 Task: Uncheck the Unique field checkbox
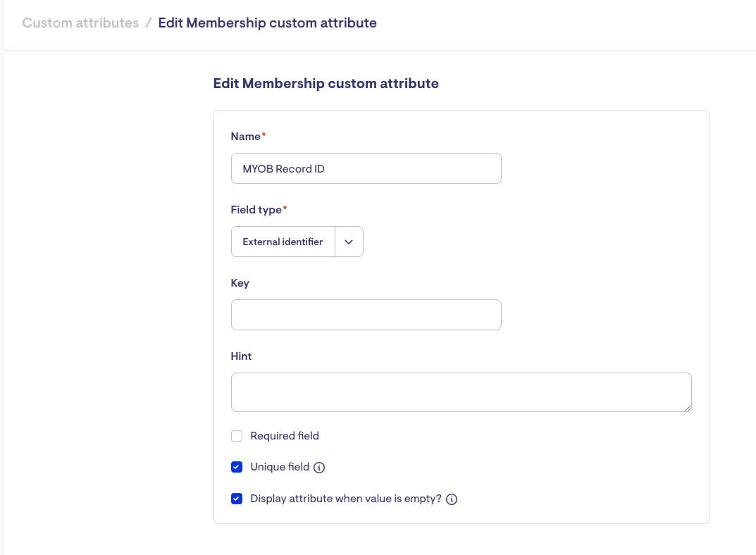pyautogui.click(x=237, y=467)
